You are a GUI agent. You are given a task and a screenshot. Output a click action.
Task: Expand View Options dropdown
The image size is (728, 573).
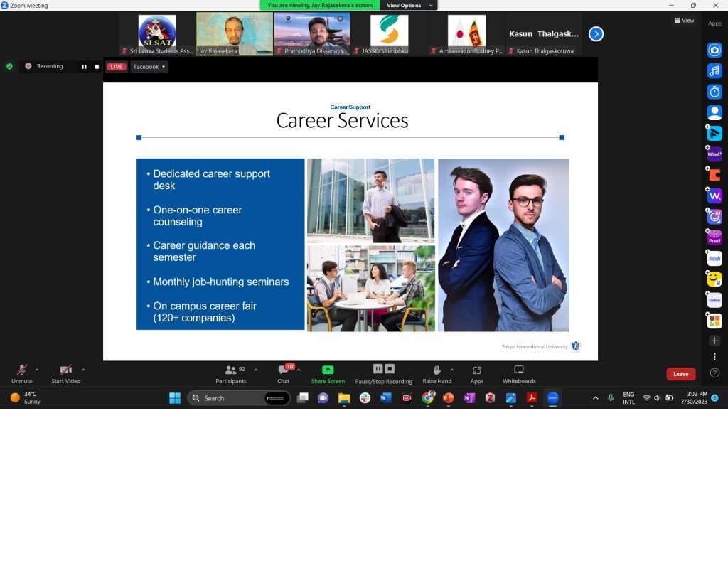click(x=408, y=5)
